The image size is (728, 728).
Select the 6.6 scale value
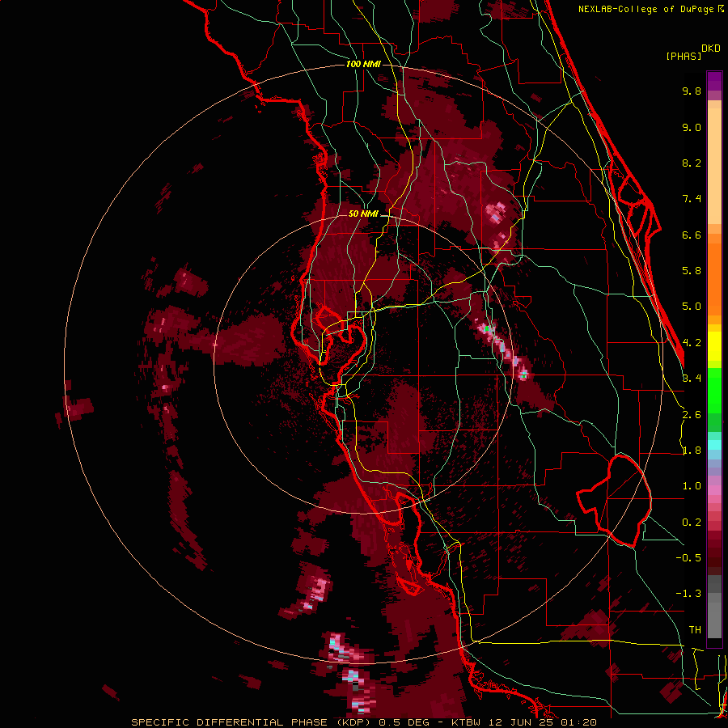coord(692,235)
